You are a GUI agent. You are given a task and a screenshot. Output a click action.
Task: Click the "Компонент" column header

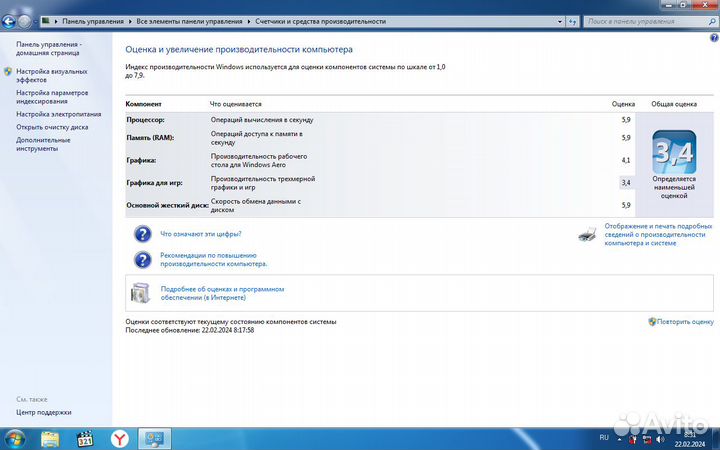pos(144,104)
